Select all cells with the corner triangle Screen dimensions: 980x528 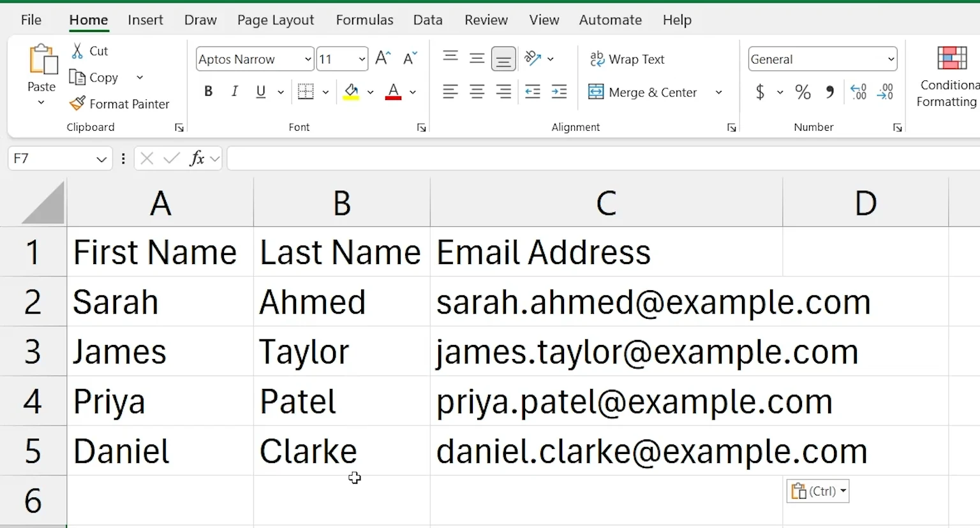(43, 203)
